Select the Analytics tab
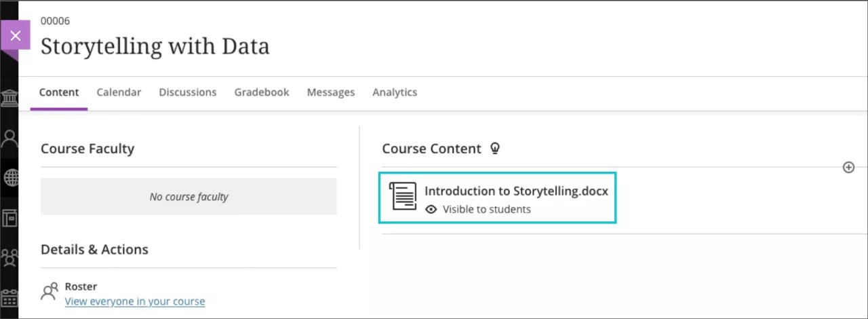 395,92
